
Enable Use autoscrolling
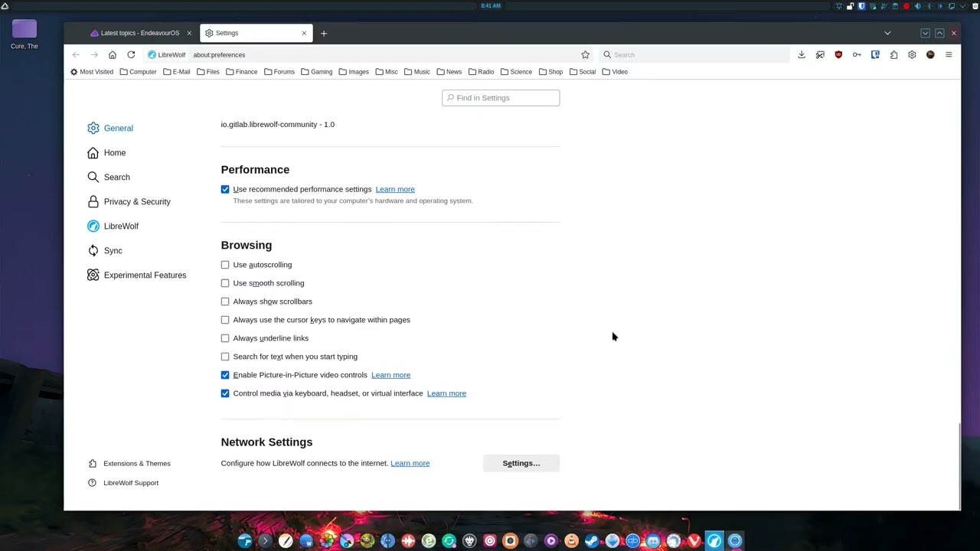pyautogui.click(x=225, y=265)
